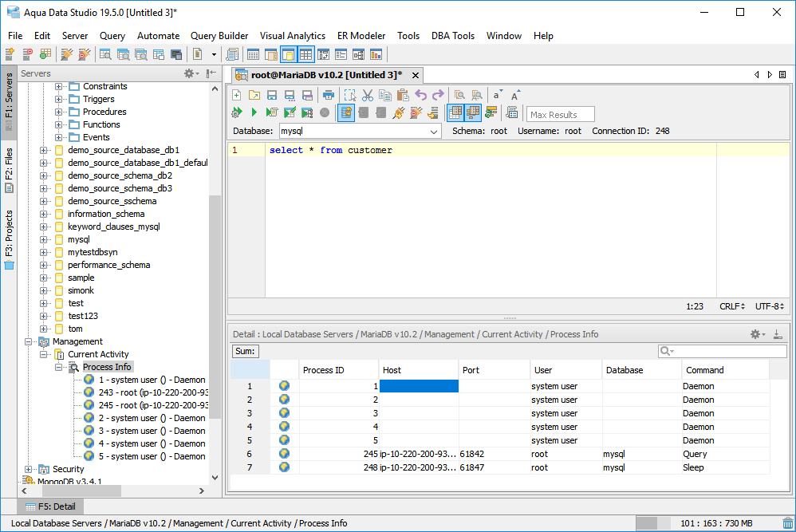Toggle the Auto Commit database icon
This screenshot has height=532, width=796.
[x=346, y=112]
